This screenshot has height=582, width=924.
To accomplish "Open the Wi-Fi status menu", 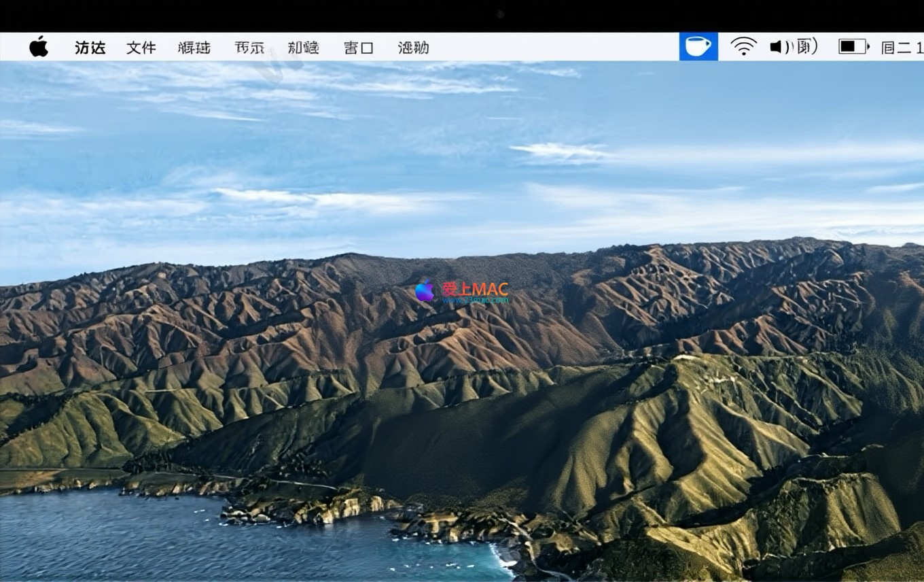I will pos(743,47).
